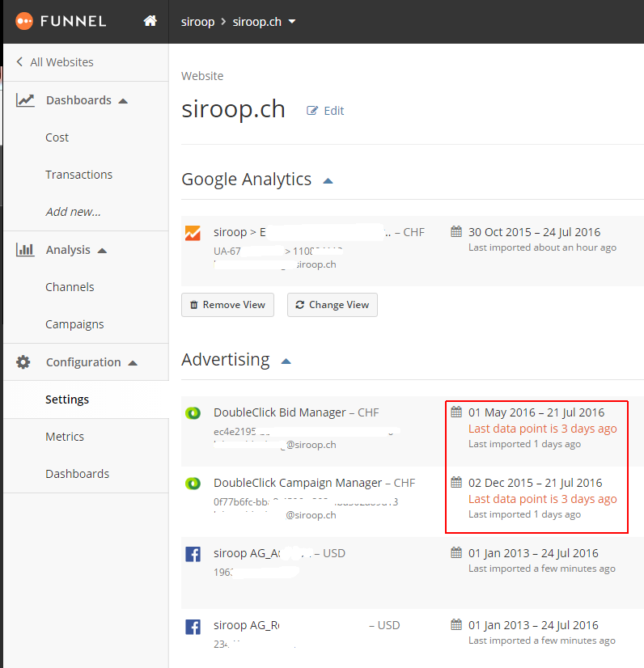Select the DoubleClick Campaign Manager – CHF title
644x668 pixels.
314,483
